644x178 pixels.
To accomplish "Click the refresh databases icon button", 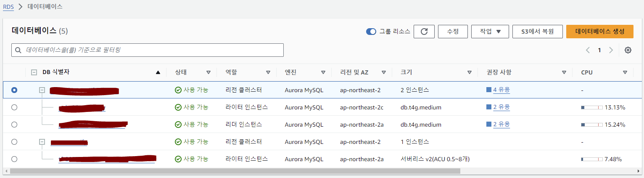I will (x=424, y=32).
